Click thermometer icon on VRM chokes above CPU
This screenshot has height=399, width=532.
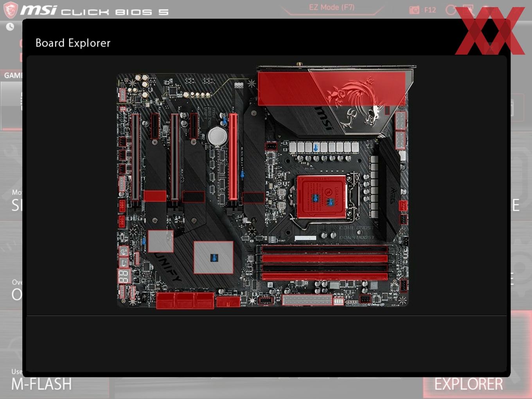[316, 148]
